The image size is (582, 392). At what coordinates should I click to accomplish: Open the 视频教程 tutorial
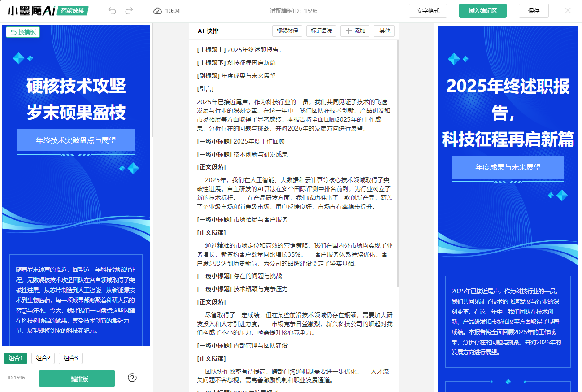coord(287,31)
